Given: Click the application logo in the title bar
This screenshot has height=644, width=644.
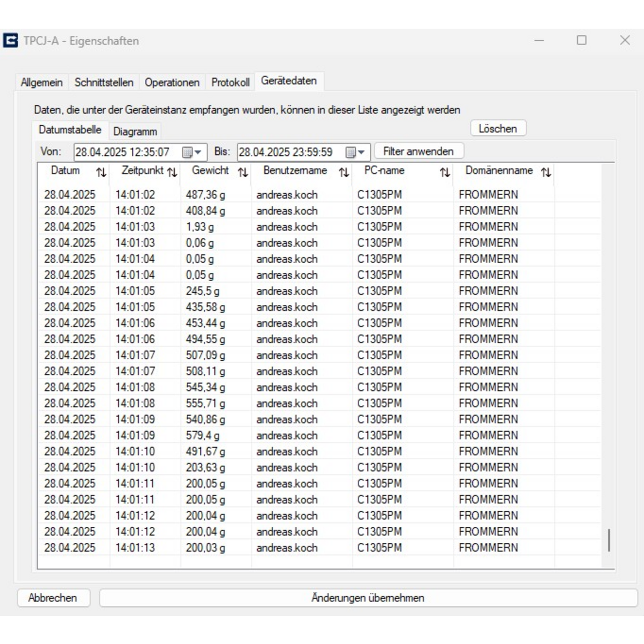Looking at the screenshot, I should [10, 39].
